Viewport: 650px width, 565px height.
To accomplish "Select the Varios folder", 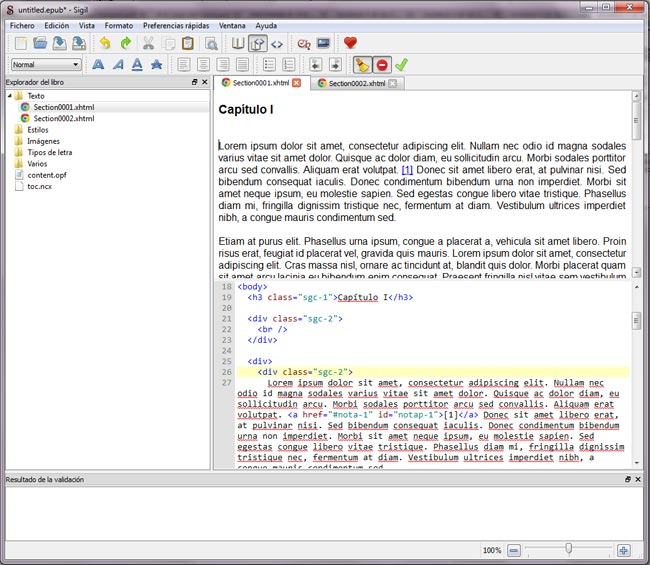I will coord(37,164).
